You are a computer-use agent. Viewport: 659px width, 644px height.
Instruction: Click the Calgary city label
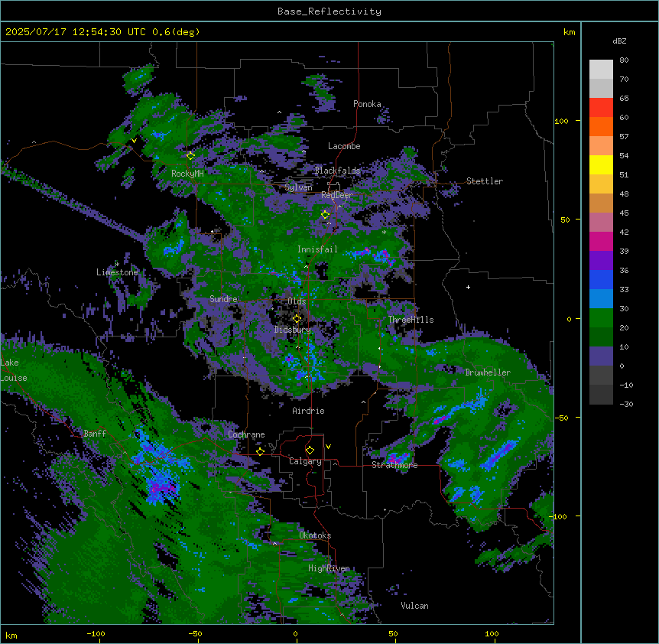pos(306,461)
